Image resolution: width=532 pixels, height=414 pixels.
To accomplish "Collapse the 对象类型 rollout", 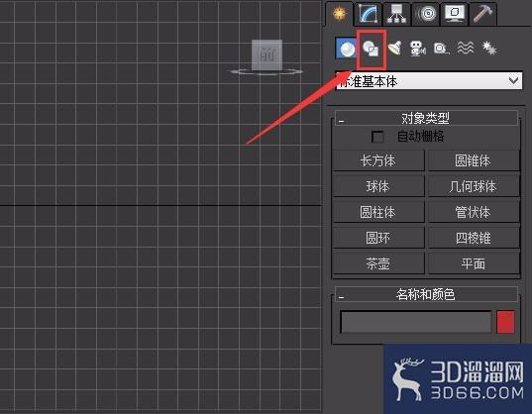I will tap(426, 119).
